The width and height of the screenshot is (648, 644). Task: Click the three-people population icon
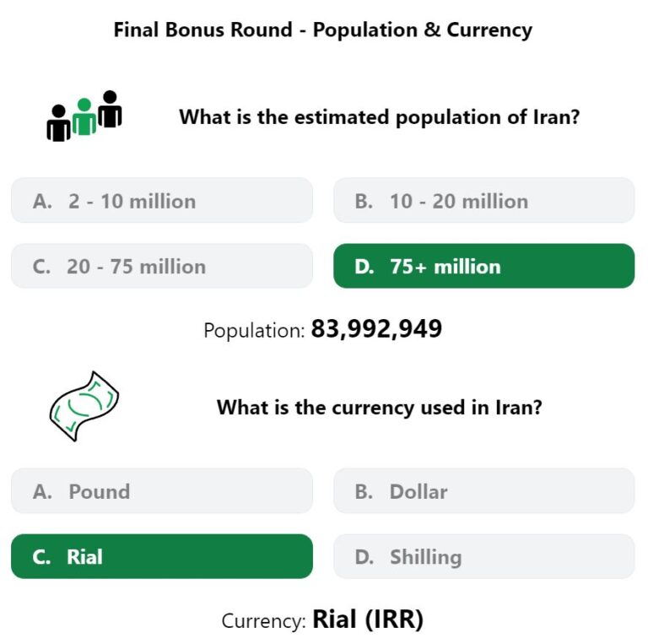coord(84,116)
